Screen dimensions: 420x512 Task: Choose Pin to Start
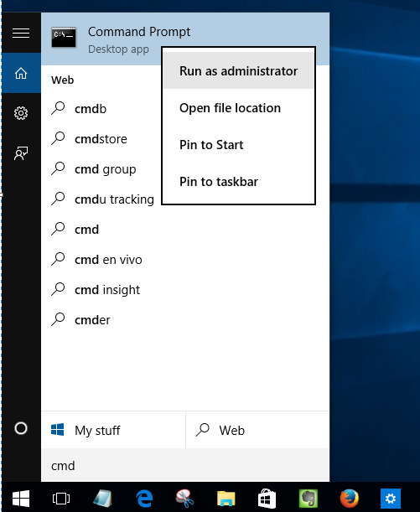pos(238,145)
